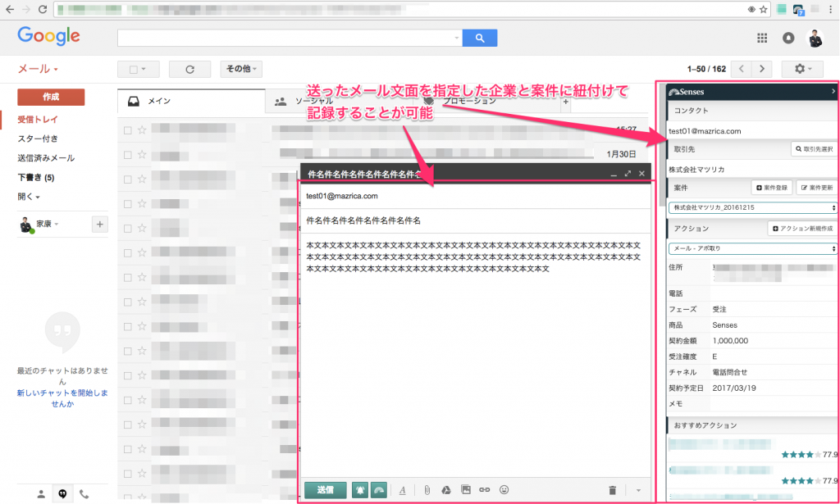Check the first email's checkbox
This screenshot has width=840, height=504.
(127, 129)
